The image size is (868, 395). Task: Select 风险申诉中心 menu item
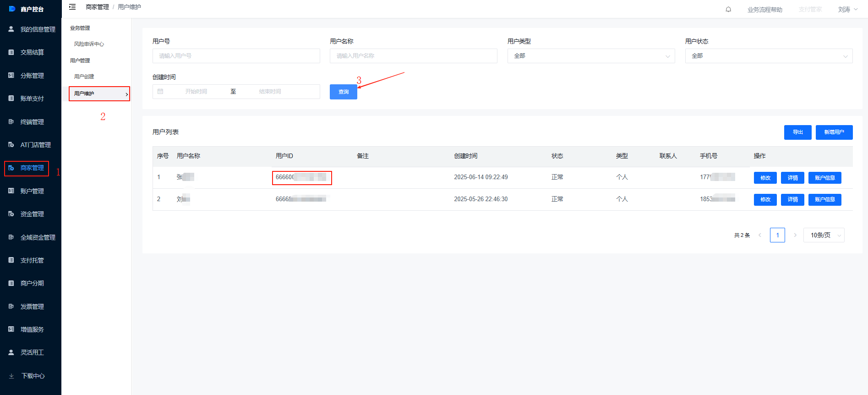(89, 44)
